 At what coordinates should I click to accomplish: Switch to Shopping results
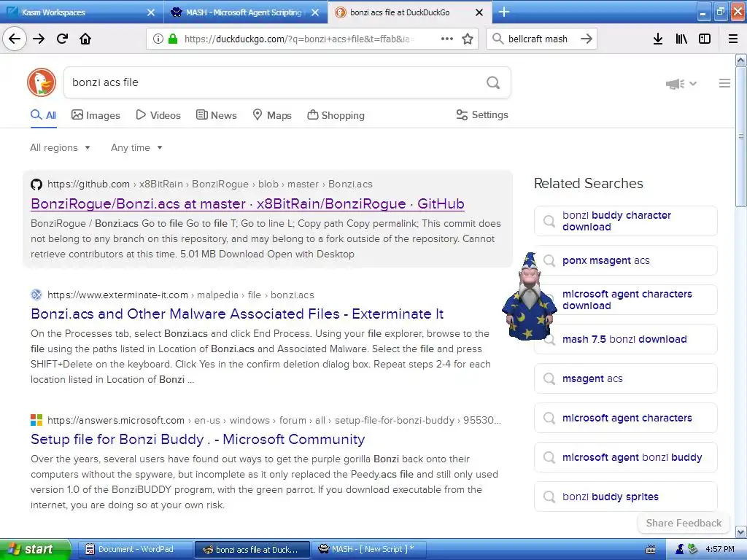click(x=336, y=115)
